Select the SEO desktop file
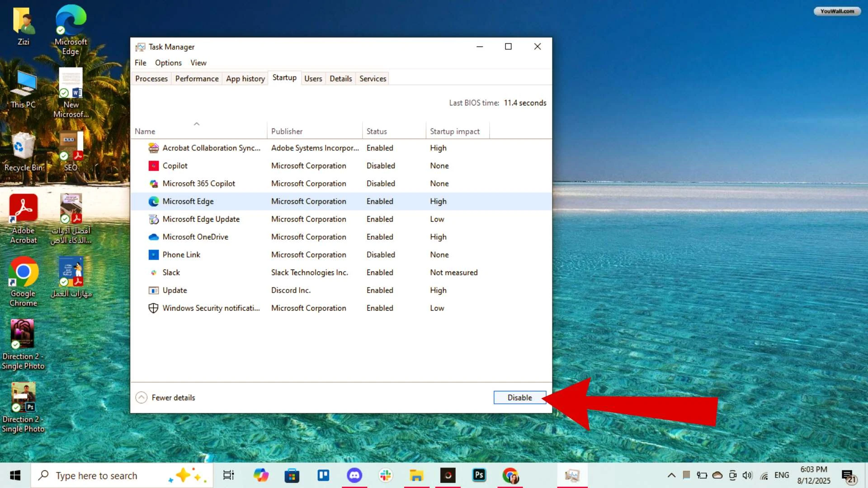Screen dimensions: 868x488 [71, 152]
